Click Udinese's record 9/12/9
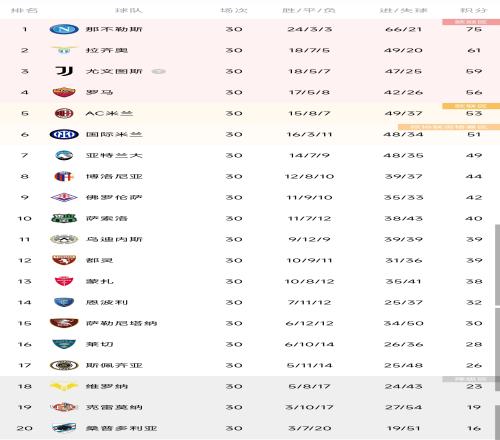The image size is (500, 440). click(310, 239)
